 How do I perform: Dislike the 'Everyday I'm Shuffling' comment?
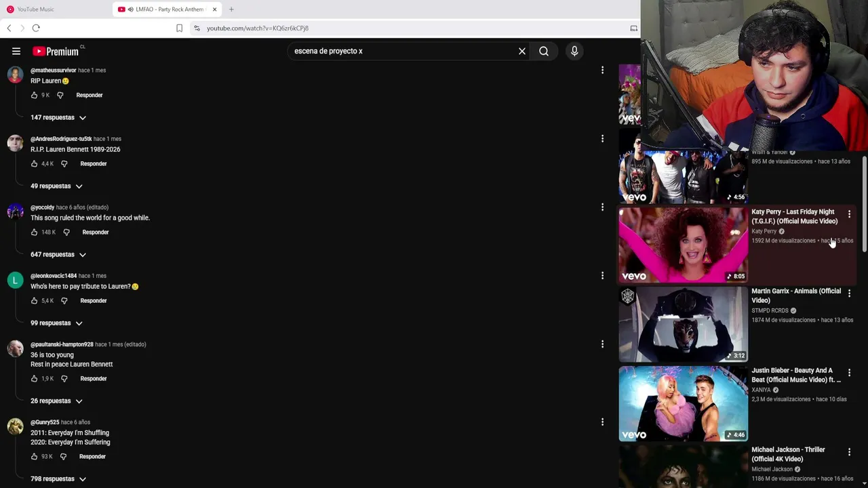click(63, 456)
